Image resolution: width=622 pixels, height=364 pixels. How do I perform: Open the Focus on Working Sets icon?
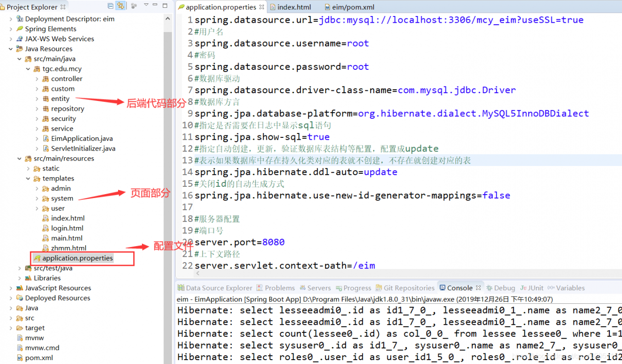pos(134,6)
